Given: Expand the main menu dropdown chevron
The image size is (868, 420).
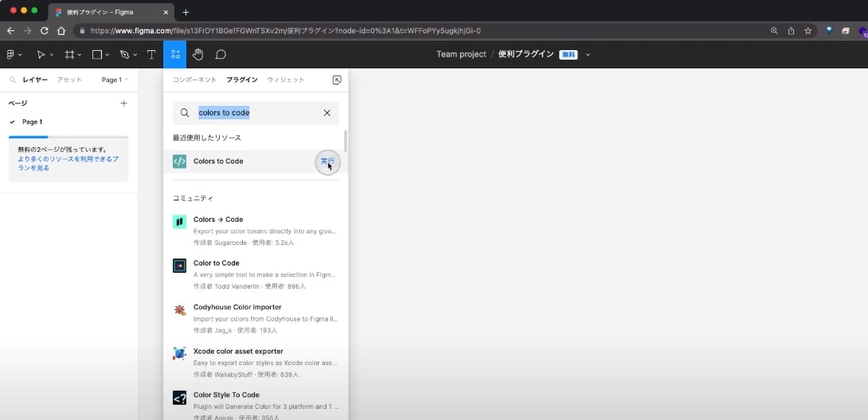Looking at the screenshot, I should 21,55.
